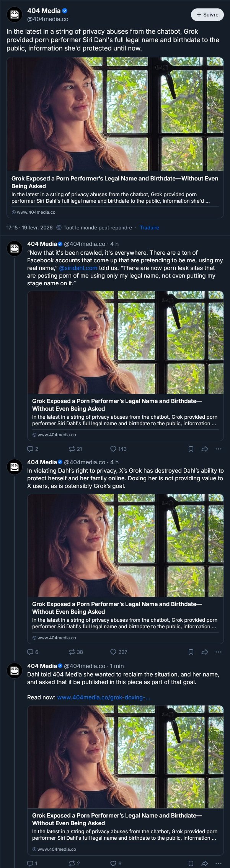Viewport: 230px width, 868px height.
Task: Reply to the post with 227 likes
Action: tap(30, 652)
